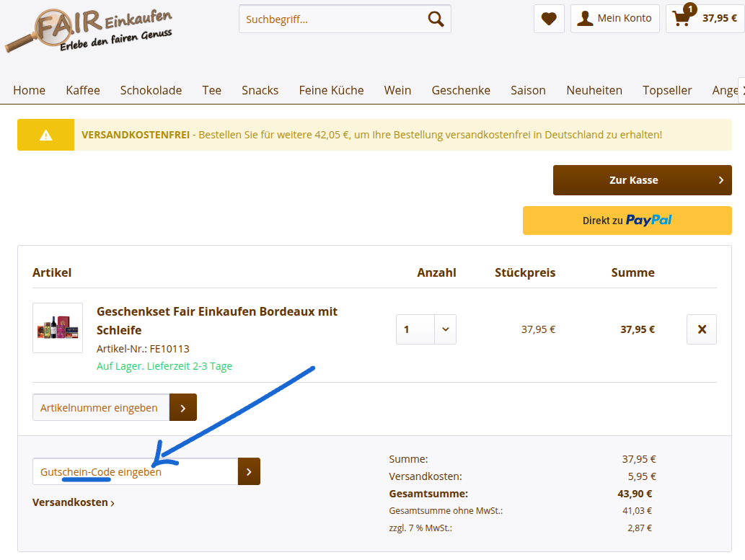
Task: Open the wishlist via heart icon
Action: tap(549, 19)
